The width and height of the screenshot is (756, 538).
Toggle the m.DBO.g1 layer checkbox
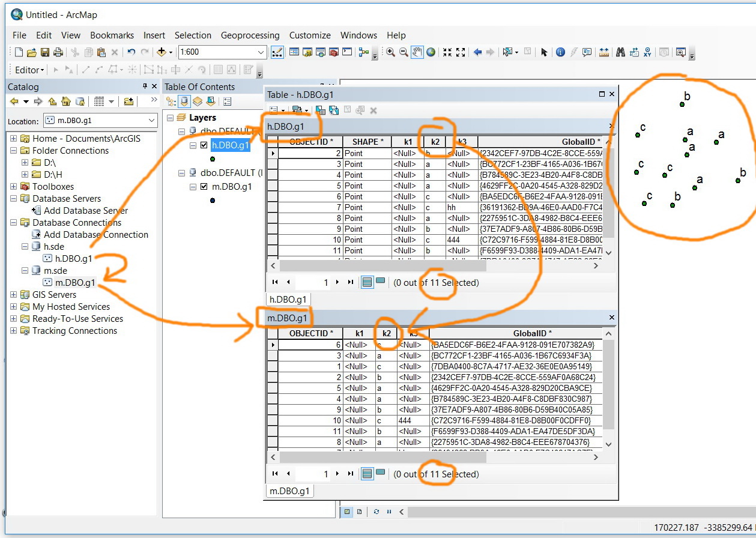click(204, 187)
